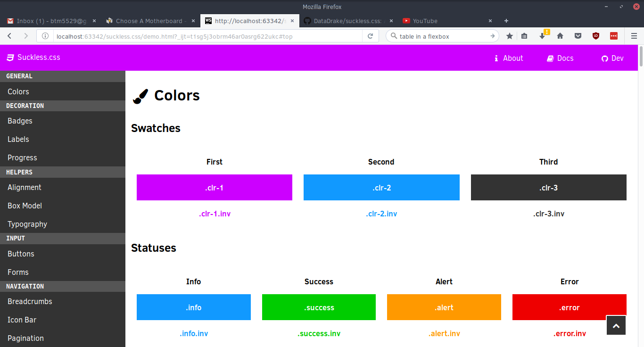Open Progress in the sidebar
This screenshot has width=644, height=347.
click(63, 157)
